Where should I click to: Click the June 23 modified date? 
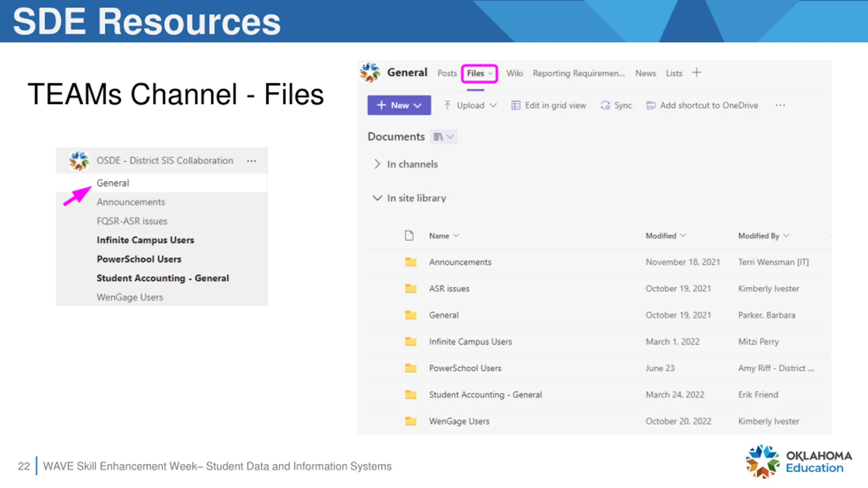[660, 368]
